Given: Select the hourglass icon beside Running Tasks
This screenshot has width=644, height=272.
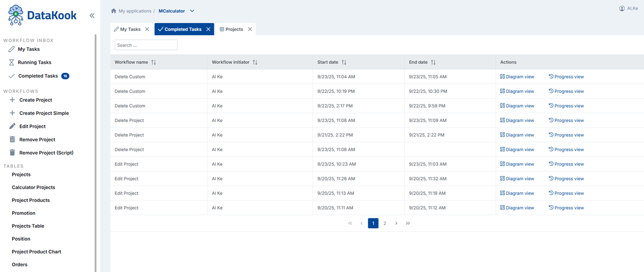Looking at the screenshot, I should 11,62.
